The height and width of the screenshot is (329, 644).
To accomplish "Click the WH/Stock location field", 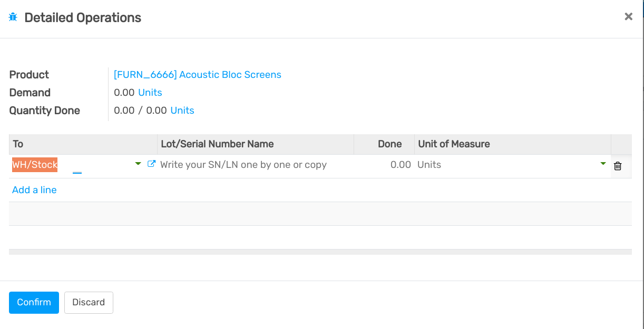I will tap(69, 165).
